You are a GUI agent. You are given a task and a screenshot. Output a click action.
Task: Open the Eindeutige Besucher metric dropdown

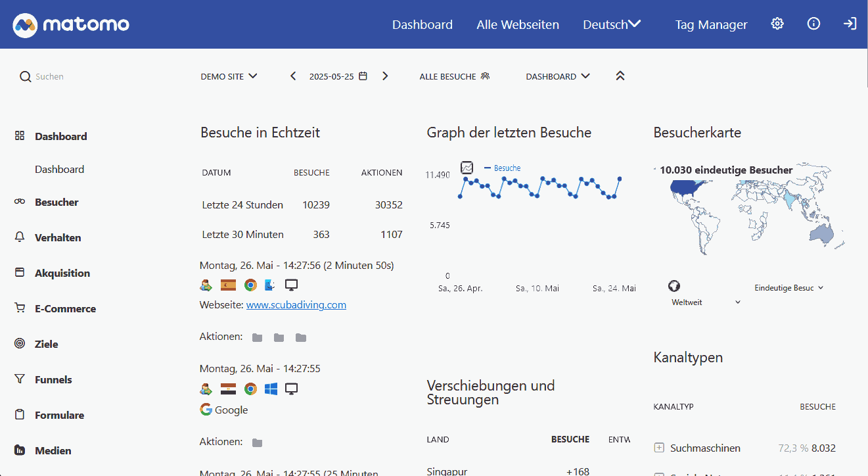click(788, 288)
